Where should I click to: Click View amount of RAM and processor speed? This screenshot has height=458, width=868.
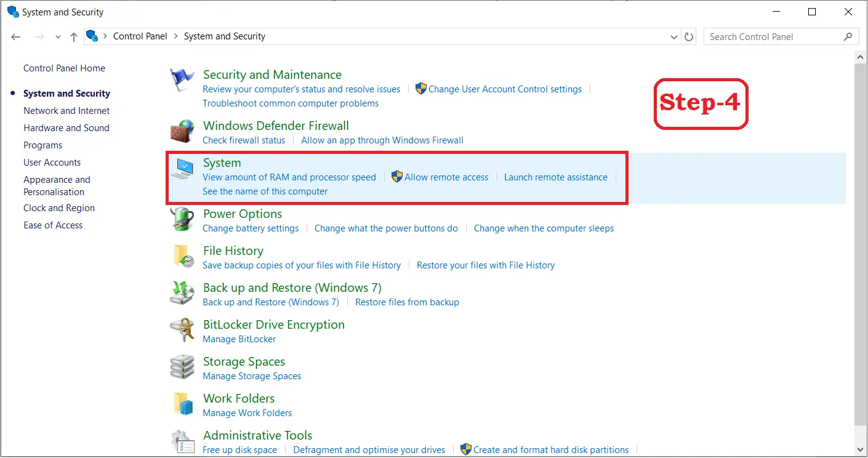tap(289, 177)
